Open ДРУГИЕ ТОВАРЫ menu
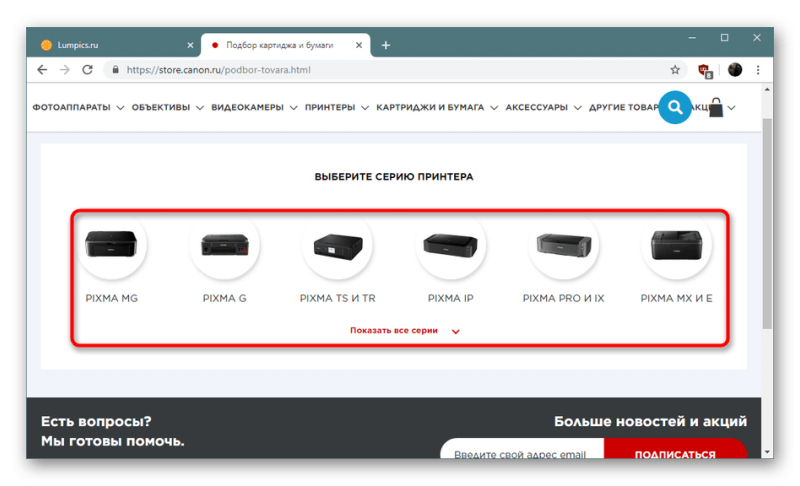 click(x=623, y=108)
